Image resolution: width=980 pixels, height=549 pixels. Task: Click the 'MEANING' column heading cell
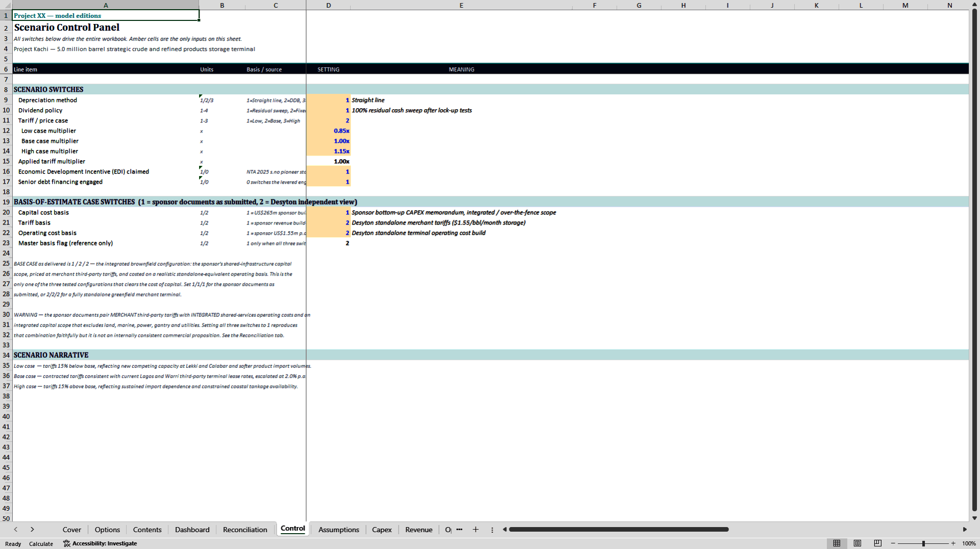461,69
